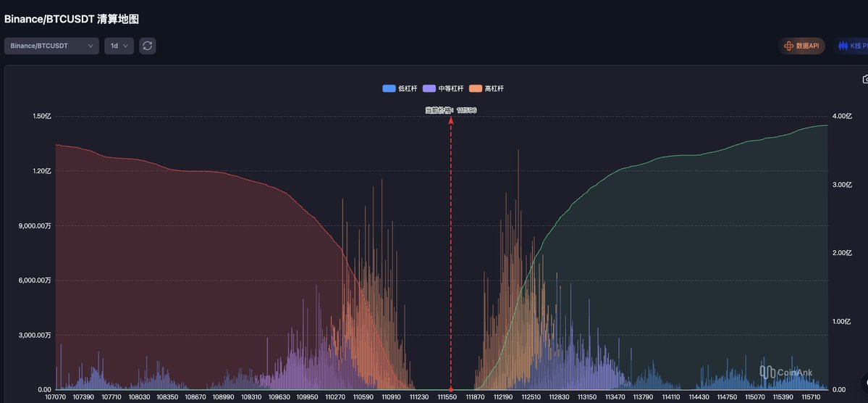
Task: Open the 数据API button
Action: pos(801,46)
